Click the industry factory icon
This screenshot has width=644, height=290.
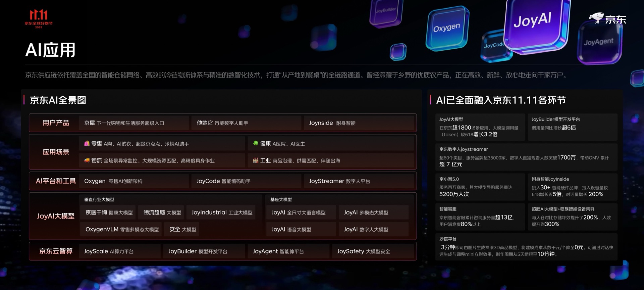pos(256,160)
